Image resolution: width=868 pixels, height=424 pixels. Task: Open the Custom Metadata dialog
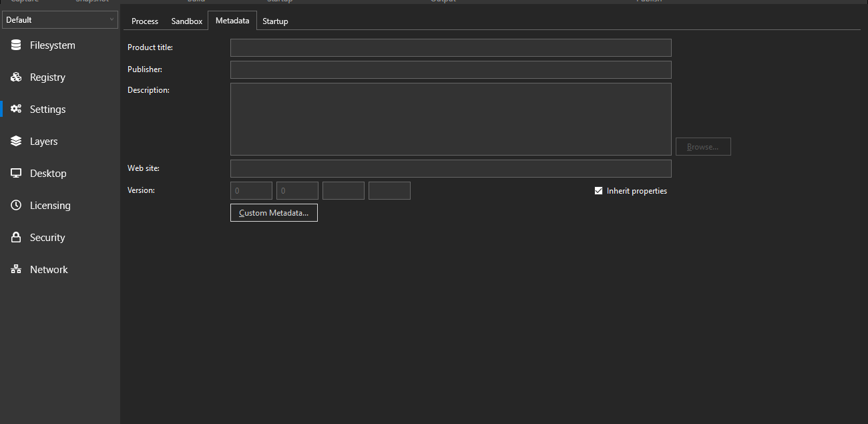[274, 212]
